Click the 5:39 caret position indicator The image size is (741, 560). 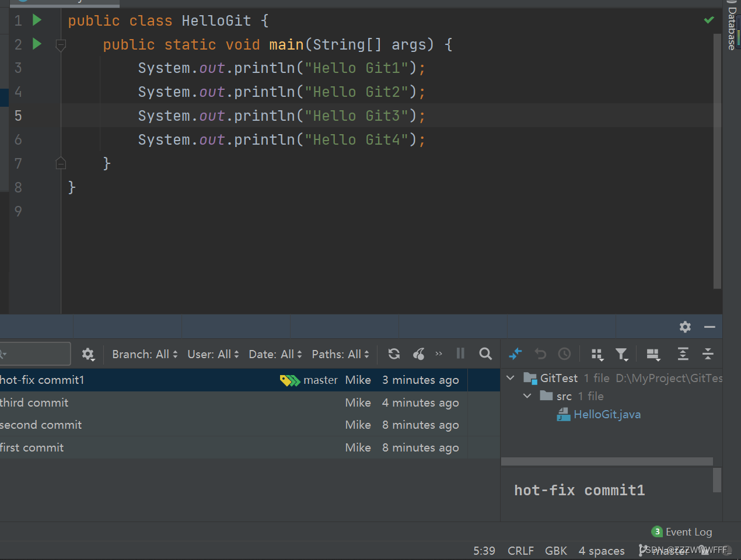coord(484,551)
